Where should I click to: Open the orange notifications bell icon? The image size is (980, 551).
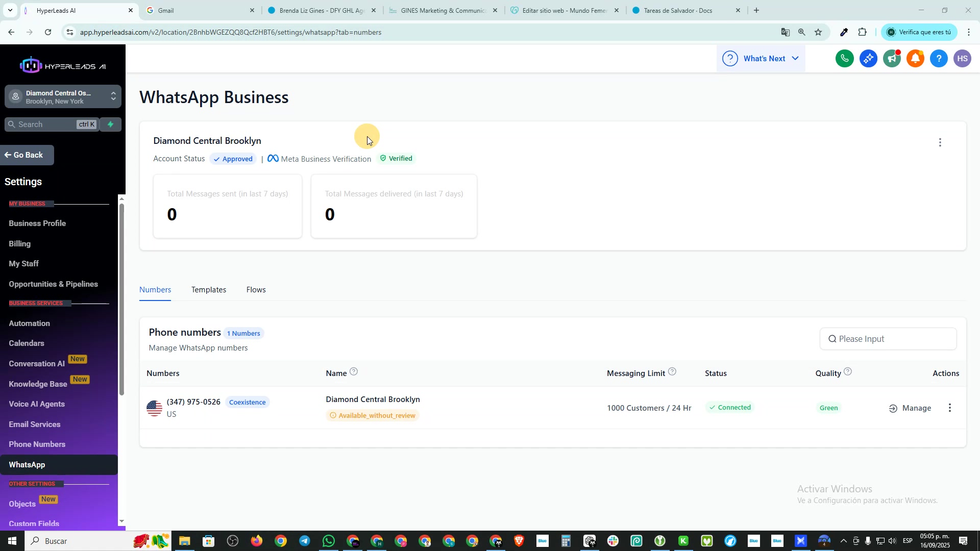click(x=916, y=59)
